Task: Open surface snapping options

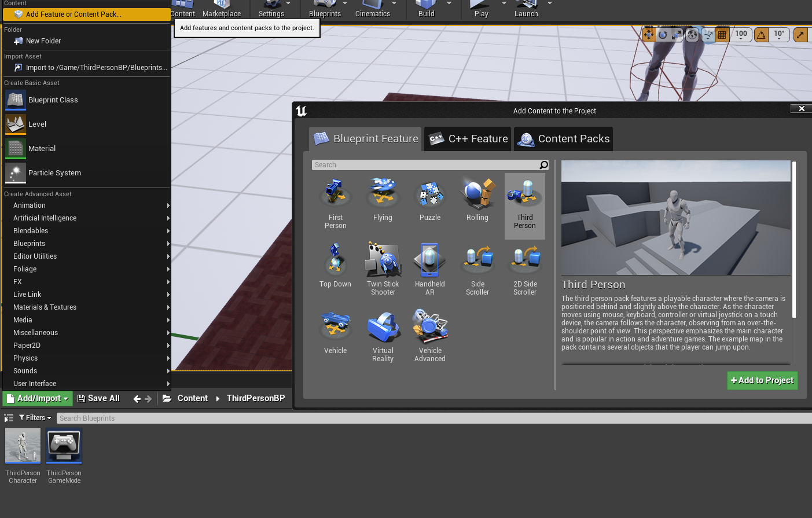Action: pos(708,35)
